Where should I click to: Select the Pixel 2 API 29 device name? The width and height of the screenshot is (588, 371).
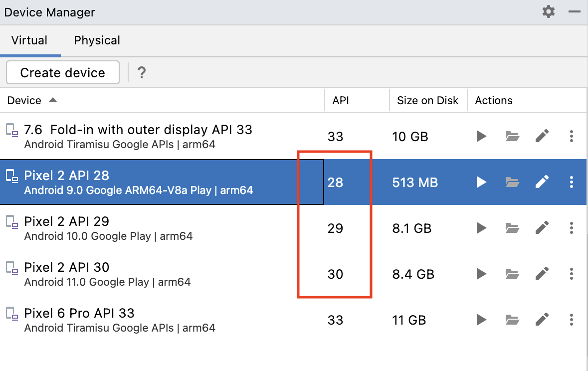(x=67, y=221)
